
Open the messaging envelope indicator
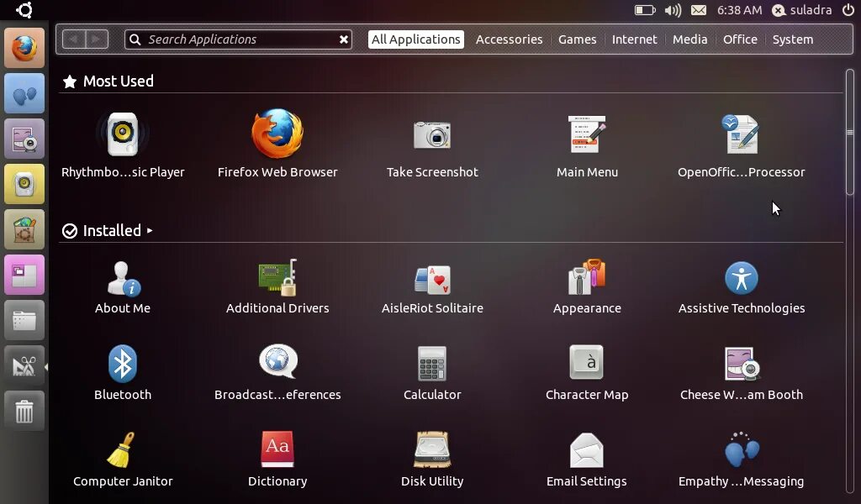coord(699,10)
